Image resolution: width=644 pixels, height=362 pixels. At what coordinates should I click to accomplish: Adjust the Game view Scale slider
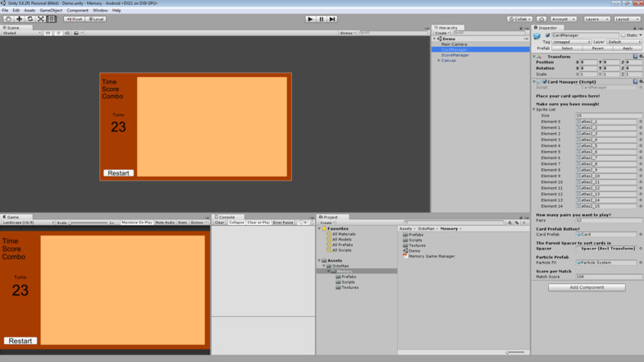point(88,222)
